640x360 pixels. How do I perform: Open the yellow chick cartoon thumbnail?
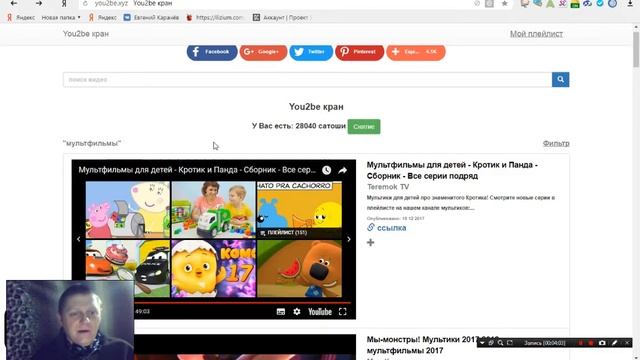[213, 269]
